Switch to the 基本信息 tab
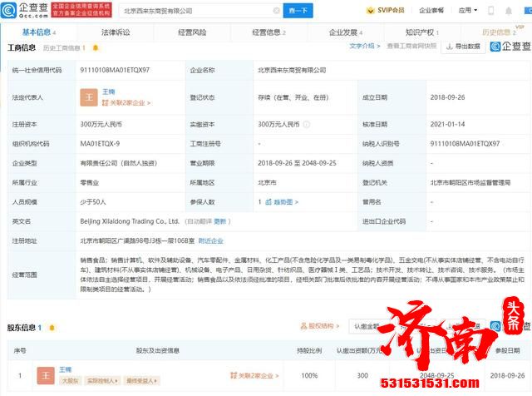Screen dimensions: 532x396 click(x=39, y=32)
